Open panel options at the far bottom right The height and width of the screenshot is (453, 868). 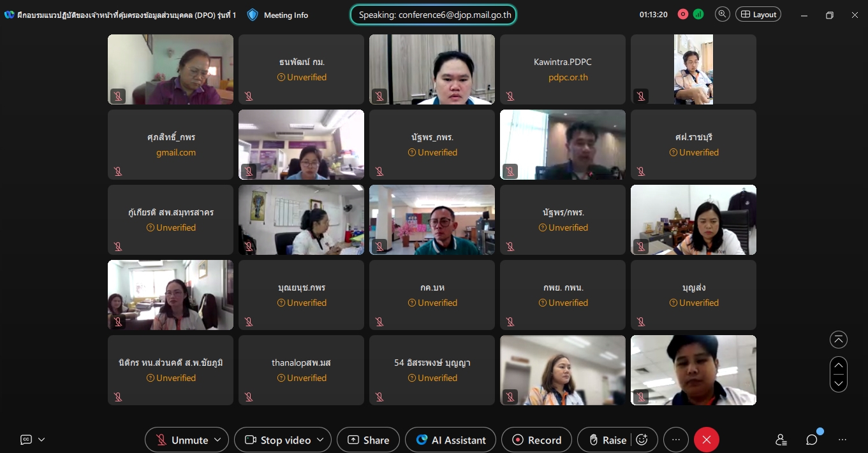pos(842,440)
